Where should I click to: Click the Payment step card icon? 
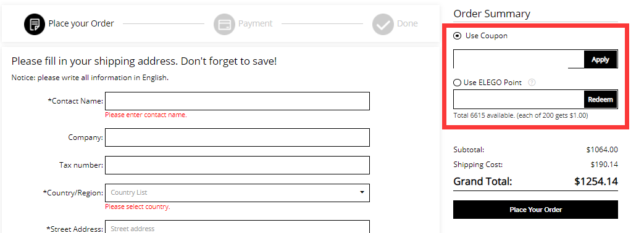click(x=224, y=24)
